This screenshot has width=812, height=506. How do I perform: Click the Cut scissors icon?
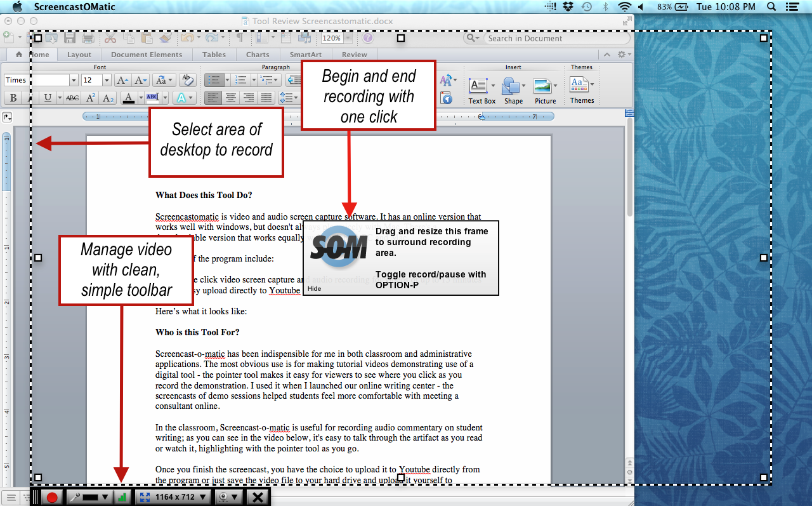pos(110,38)
